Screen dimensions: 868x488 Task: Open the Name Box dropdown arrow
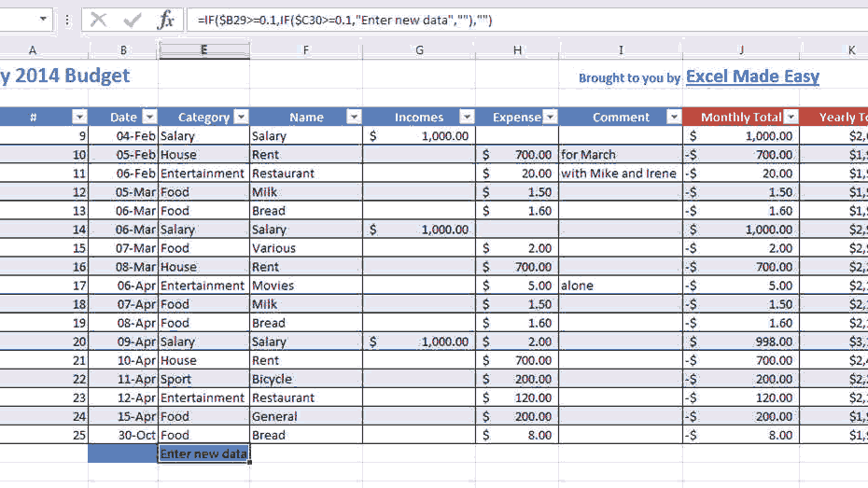coord(43,20)
